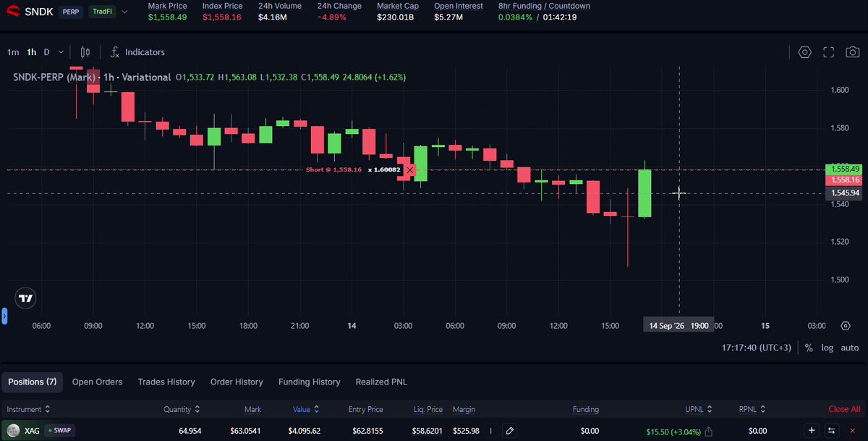Toggle percent scale on price axis
The image size is (868, 441).
pyautogui.click(x=809, y=348)
